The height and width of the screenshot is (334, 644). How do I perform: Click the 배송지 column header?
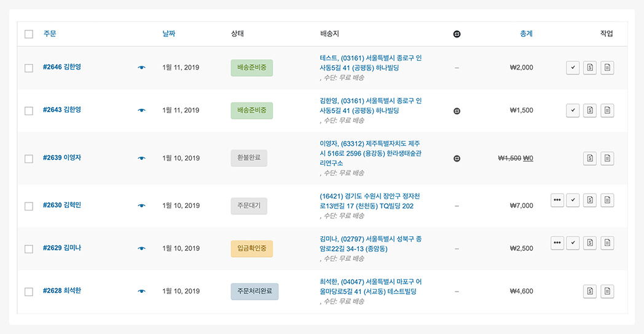point(329,34)
